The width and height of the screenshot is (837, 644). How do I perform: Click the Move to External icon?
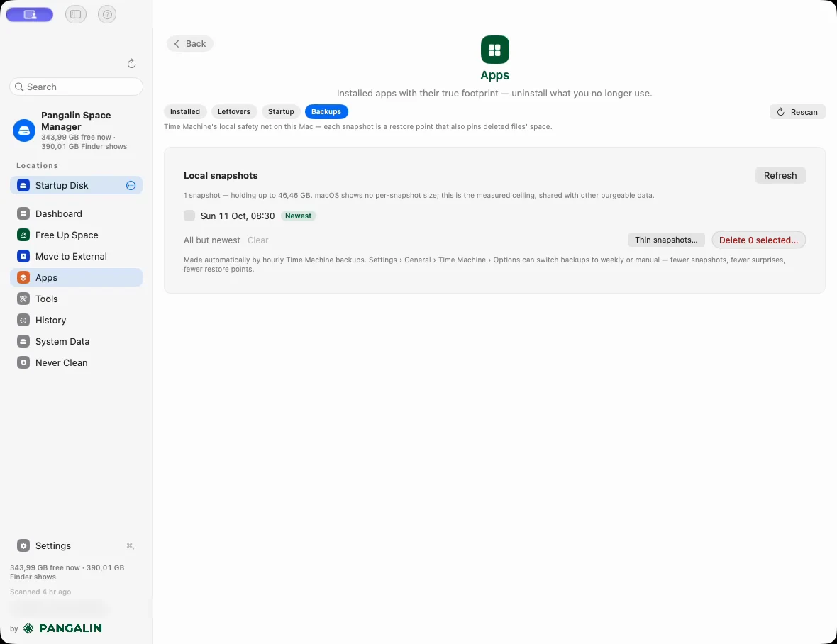coord(23,256)
